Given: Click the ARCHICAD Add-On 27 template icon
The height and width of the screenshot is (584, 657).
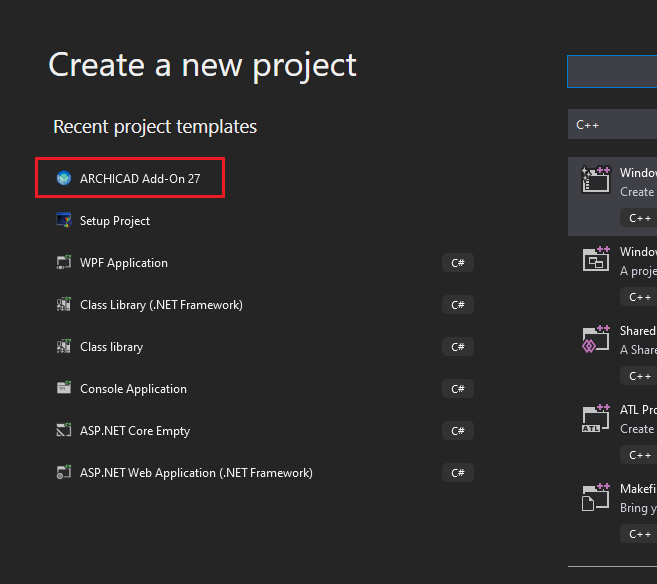Looking at the screenshot, I should coord(64,179).
